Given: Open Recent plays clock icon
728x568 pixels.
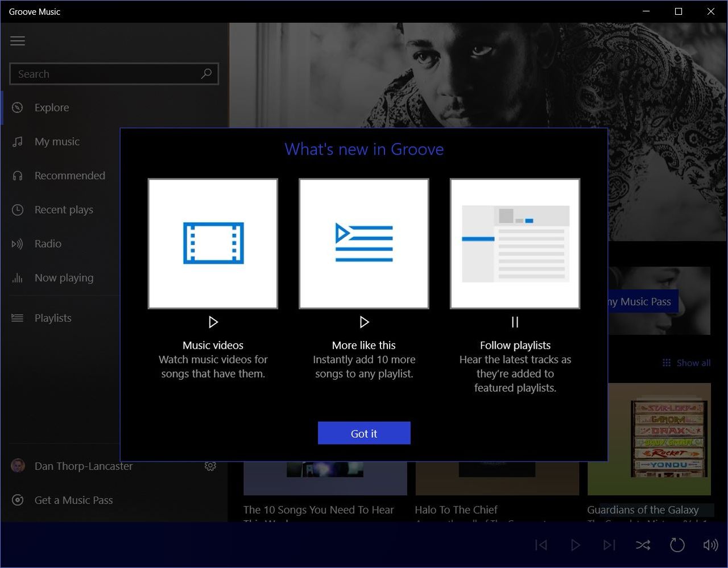Looking at the screenshot, I should pos(18,210).
